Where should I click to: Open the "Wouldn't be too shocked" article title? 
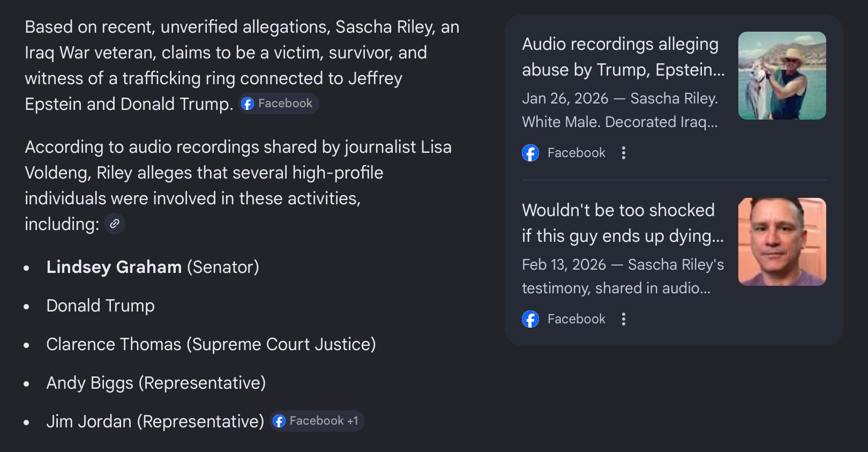(x=623, y=223)
